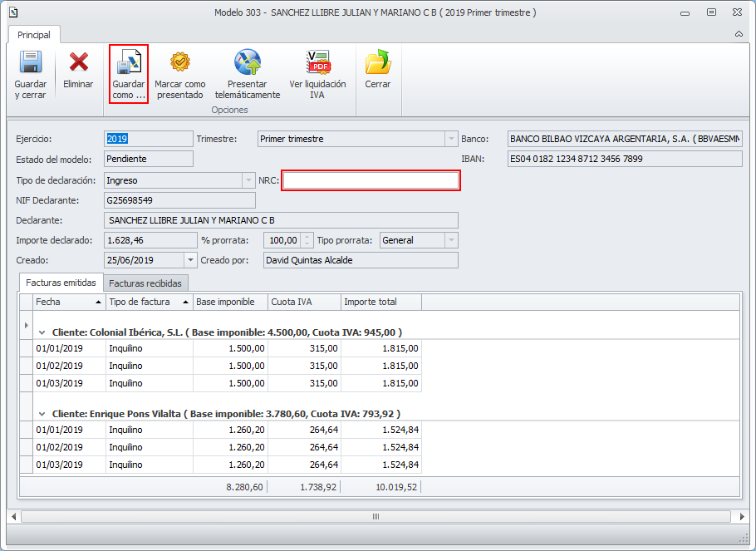Screen dimensions: 756x551
Task: Click the horizontal scrollbar left arrow
Action: click(13, 517)
